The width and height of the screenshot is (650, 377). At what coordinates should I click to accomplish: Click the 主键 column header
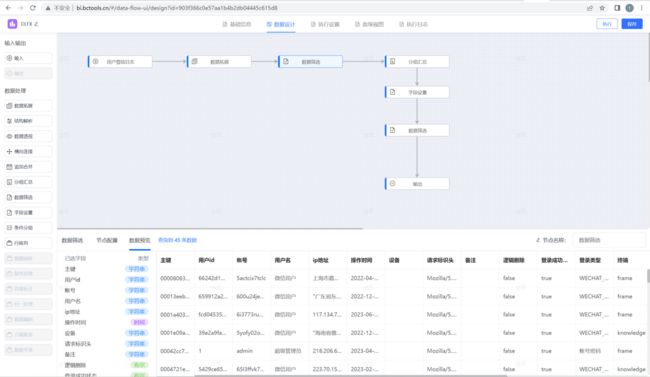pos(166,260)
